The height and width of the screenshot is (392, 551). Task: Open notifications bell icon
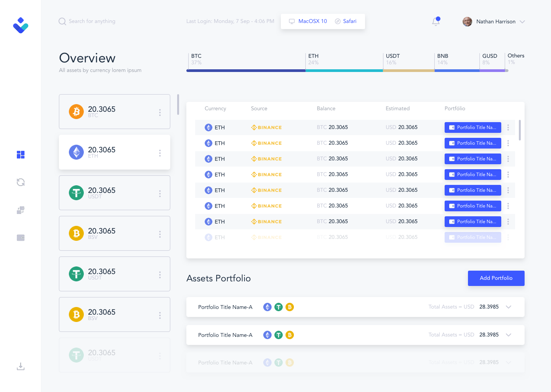click(x=436, y=21)
